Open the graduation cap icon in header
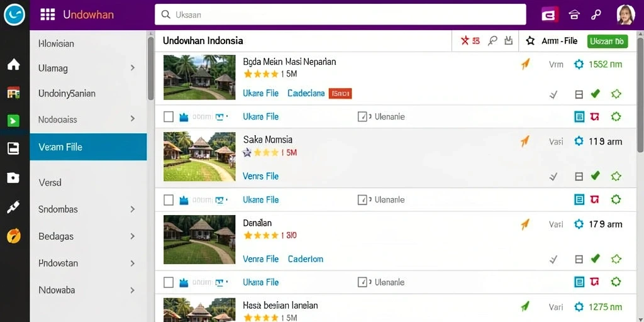 pos(574,15)
